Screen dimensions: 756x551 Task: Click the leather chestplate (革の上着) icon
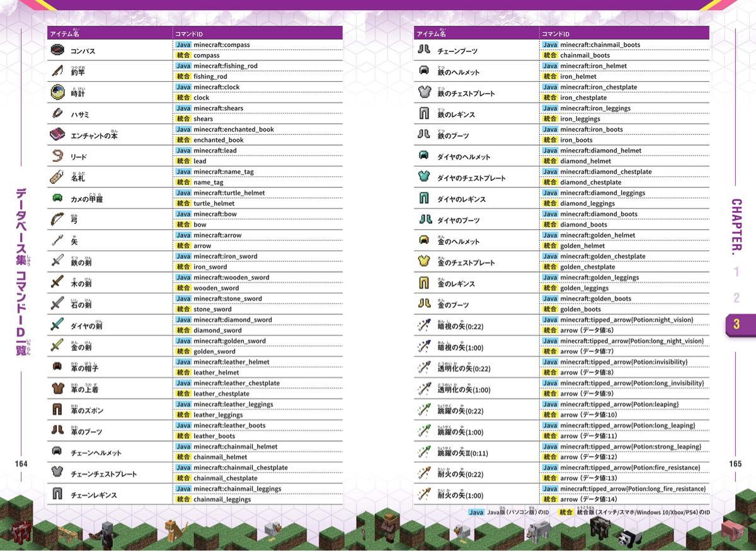[57, 389]
